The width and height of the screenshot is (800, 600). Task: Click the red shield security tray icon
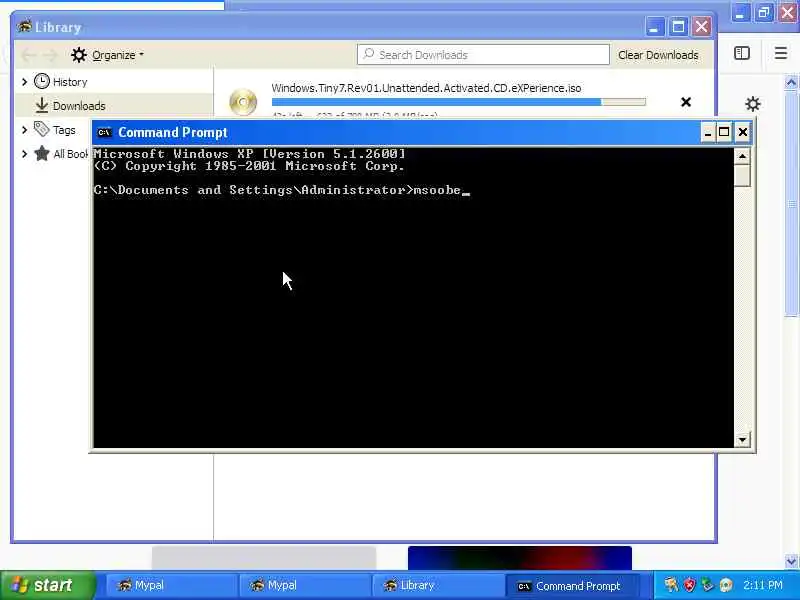pyautogui.click(x=689, y=585)
